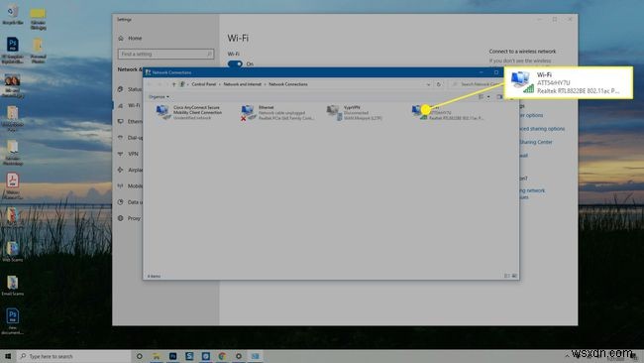Go back in Network Connections window

click(150, 84)
